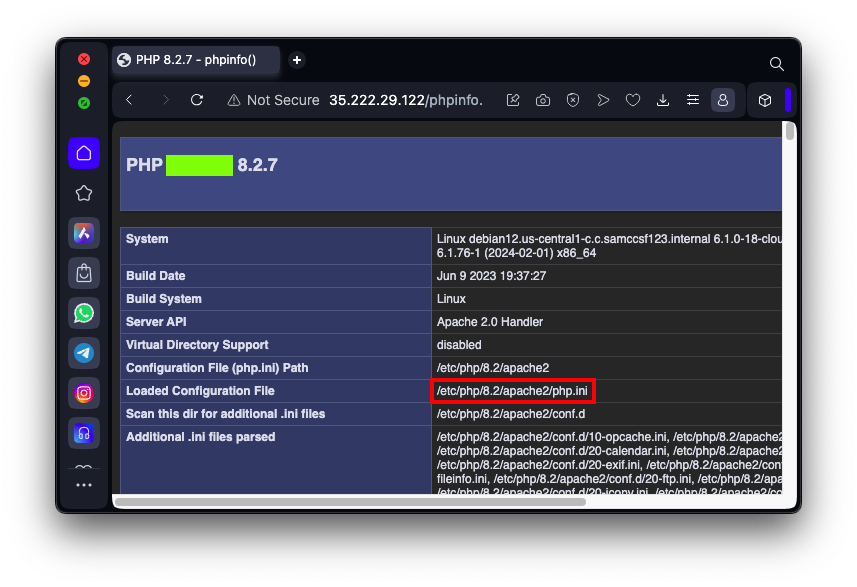Click the Not Secure warning indicator
This screenshot has height=587, width=857.
pyautogui.click(x=273, y=100)
